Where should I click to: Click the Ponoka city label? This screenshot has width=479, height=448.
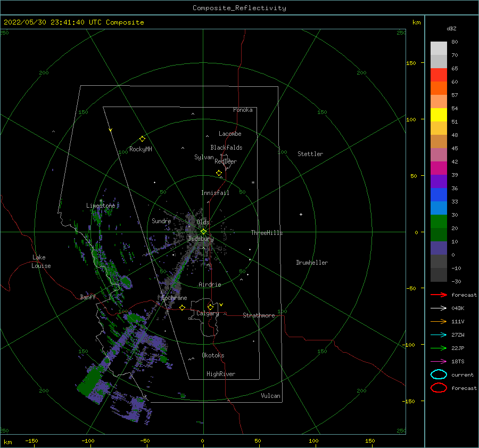click(243, 110)
